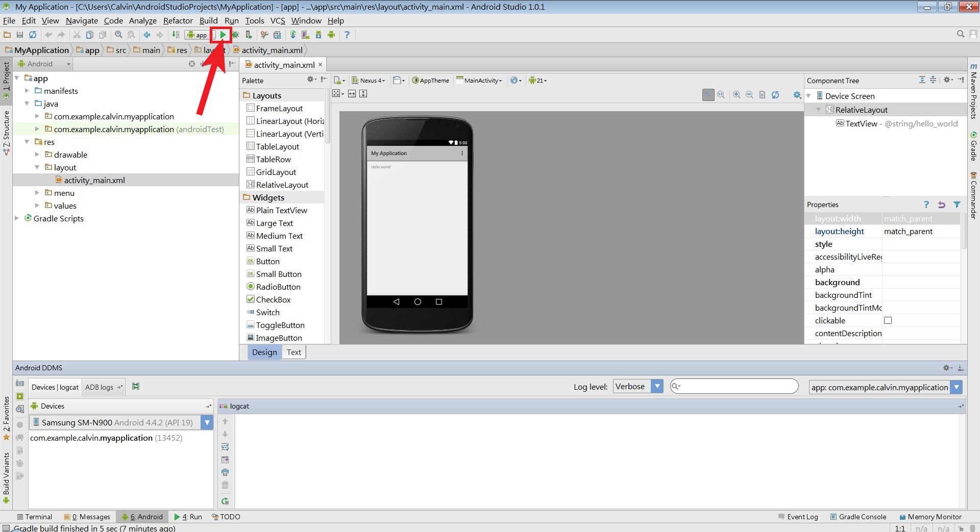Click the Help question mark toolbar icon
The width and height of the screenshot is (980, 532).
pos(347,35)
